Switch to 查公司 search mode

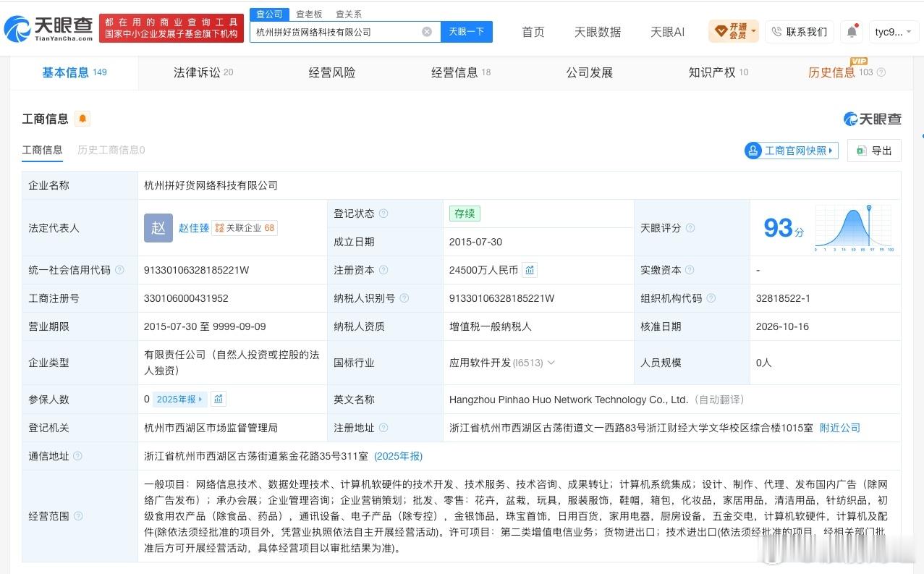pos(269,14)
